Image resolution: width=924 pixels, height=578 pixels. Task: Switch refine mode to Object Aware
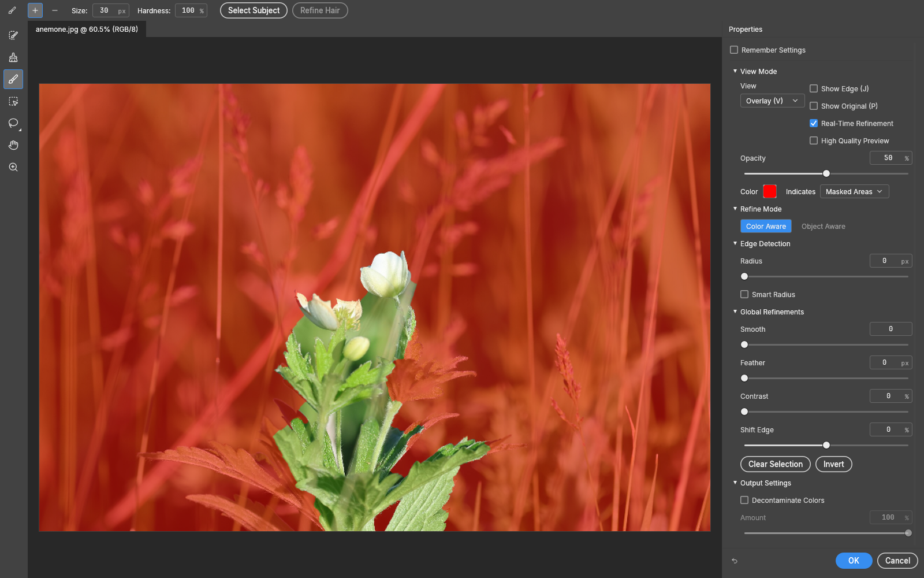[823, 226]
